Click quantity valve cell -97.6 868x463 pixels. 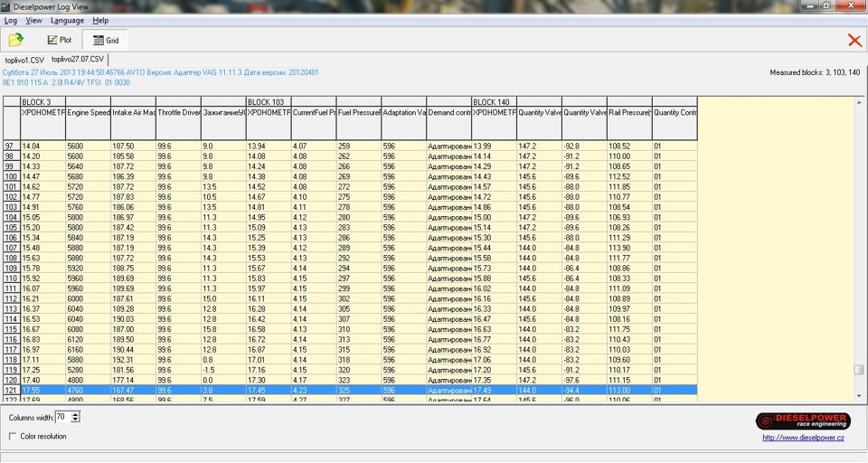tap(585, 380)
